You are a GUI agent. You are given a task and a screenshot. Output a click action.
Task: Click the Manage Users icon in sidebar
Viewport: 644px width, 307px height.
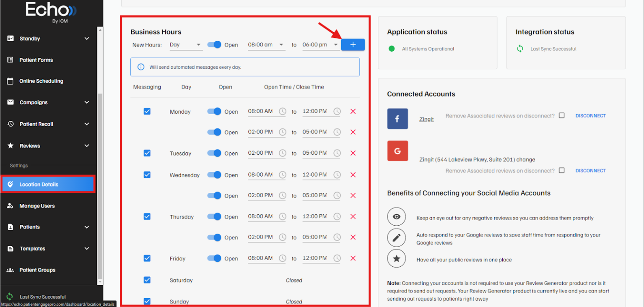click(x=13, y=206)
